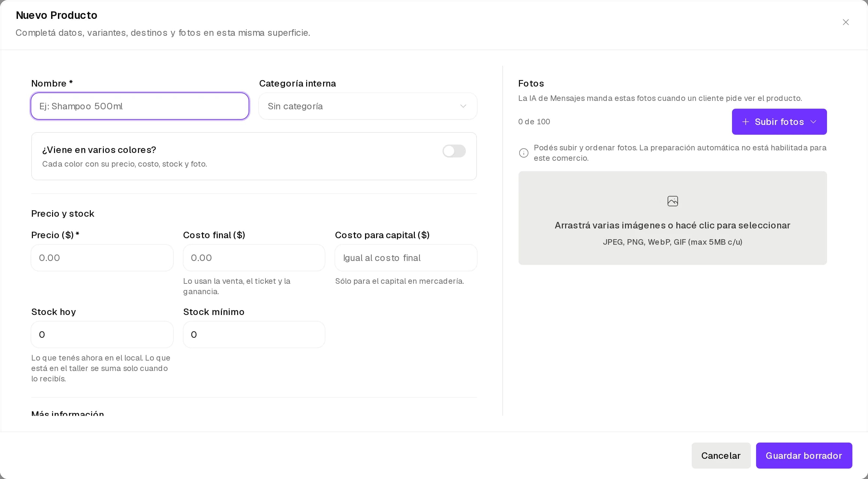Click the Stock mínimo field
This screenshot has width=868, height=479.
pyautogui.click(x=254, y=335)
